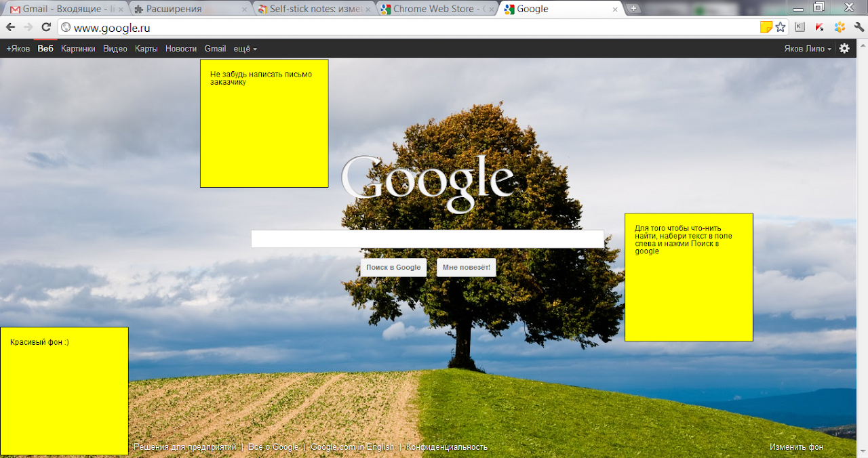The width and height of the screenshot is (868, 458).
Task: Expand the Яков Лило account dropdown
Action: pos(808,49)
